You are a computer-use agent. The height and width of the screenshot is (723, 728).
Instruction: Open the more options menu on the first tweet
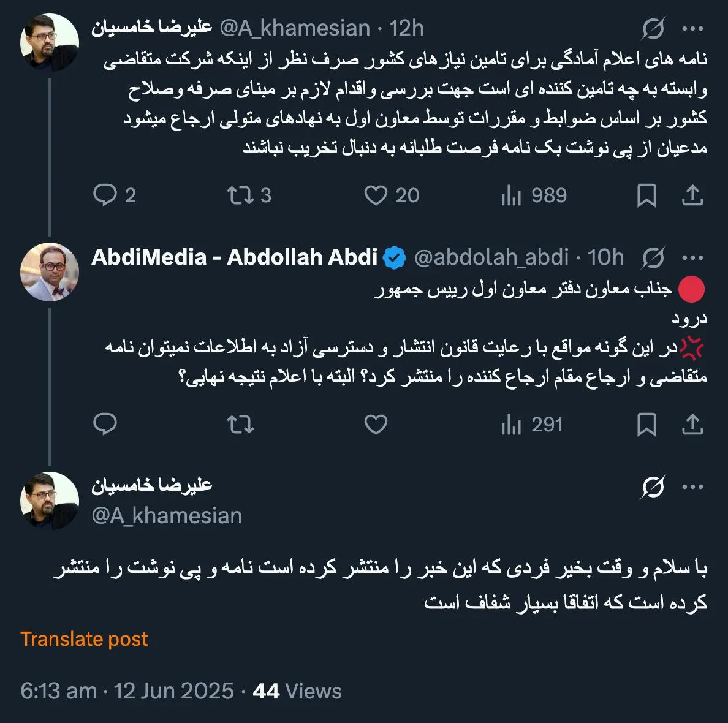tap(693, 28)
